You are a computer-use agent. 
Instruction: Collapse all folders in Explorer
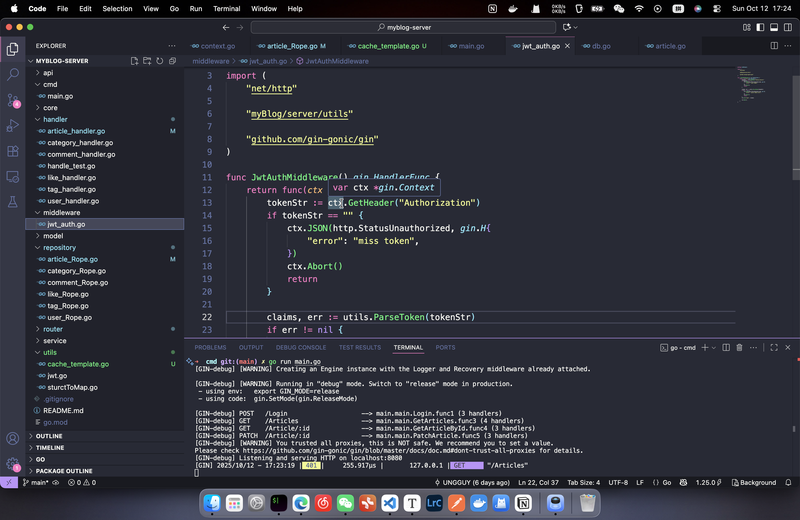click(x=174, y=61)
